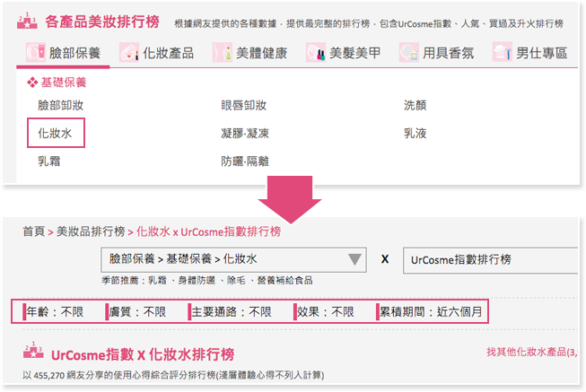
Task: Open the UrCosme指數排行榜 ranking type dropdown
Action: click(490, 260)
